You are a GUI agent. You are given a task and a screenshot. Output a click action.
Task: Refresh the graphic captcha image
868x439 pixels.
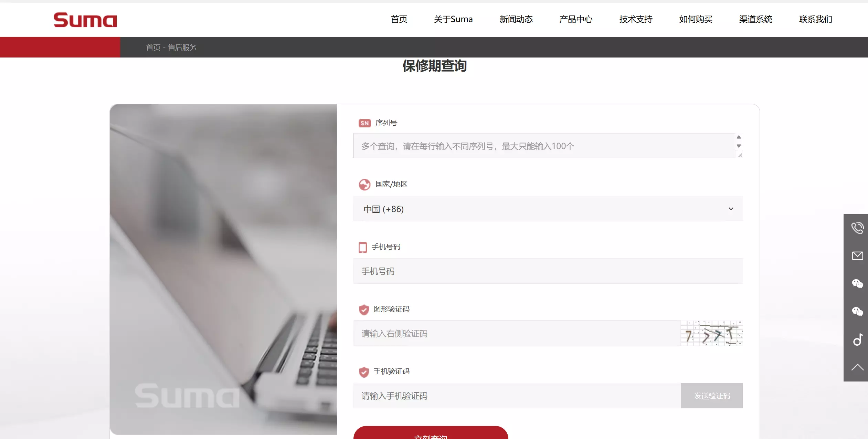point(711,333)
